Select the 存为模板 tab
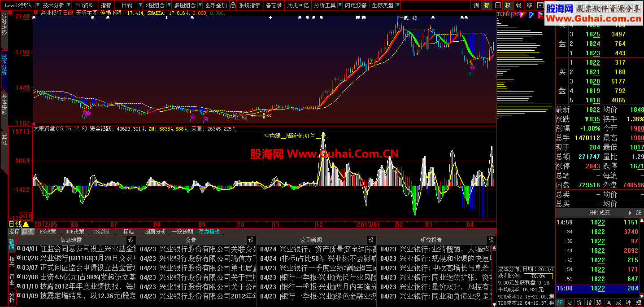The image size is (644, 307). click(209, 232)
